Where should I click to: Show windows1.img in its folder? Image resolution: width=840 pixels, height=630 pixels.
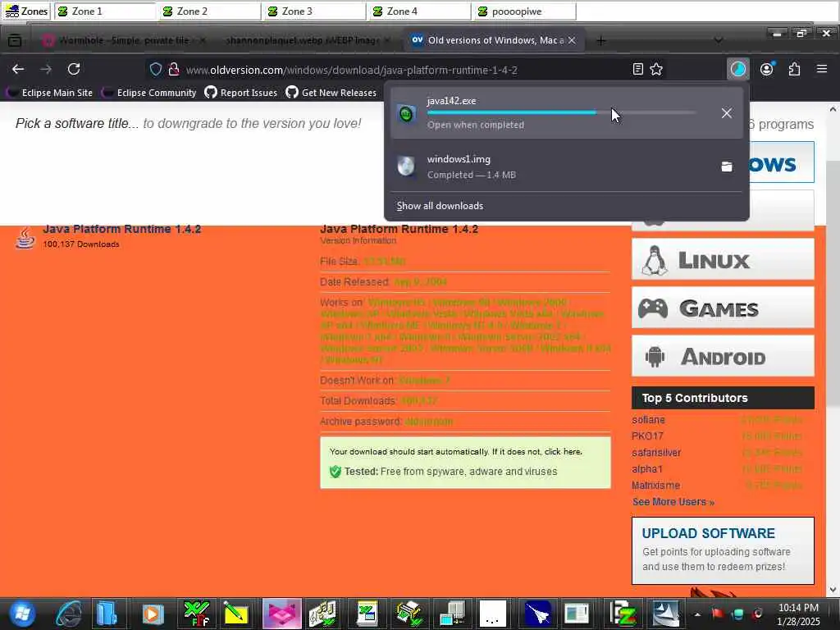pyautogui.click(x=727, y=167)
